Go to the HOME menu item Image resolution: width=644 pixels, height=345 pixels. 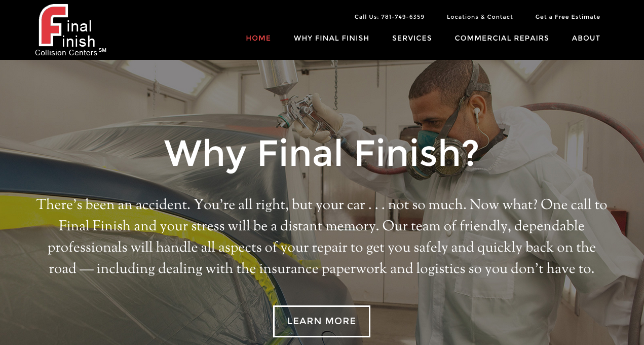[258, 38]
